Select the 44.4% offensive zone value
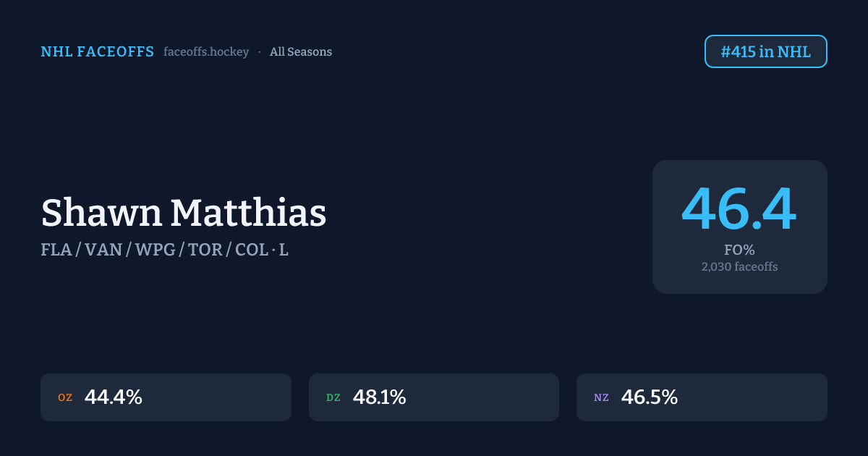Viewport: 868px width, 456px height. 114,397
